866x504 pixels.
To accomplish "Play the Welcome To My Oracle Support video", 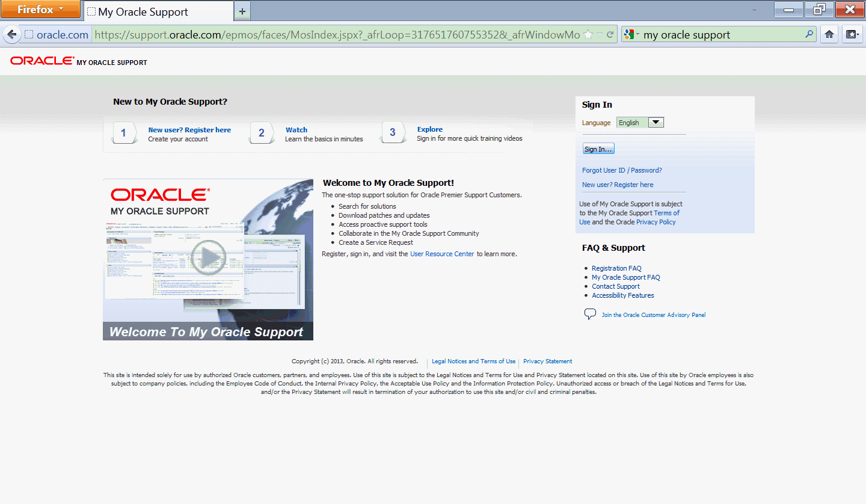I will click(208, 259).
